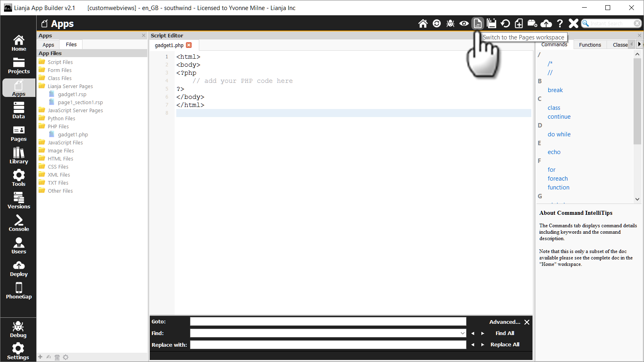The height and width of the screenshot is (362, 644).
Task: Click the 'foreach' command link
Action: (557, 179)
